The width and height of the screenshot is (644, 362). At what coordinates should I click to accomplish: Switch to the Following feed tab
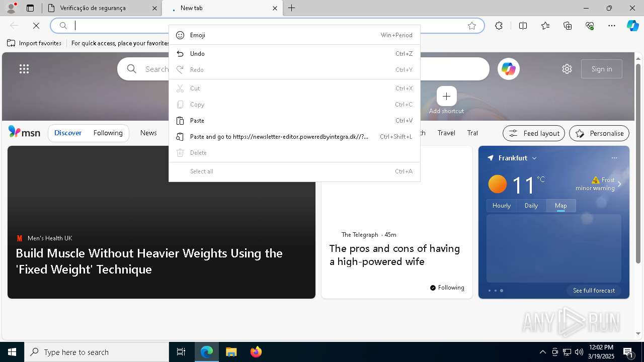[x=108, y=133]
